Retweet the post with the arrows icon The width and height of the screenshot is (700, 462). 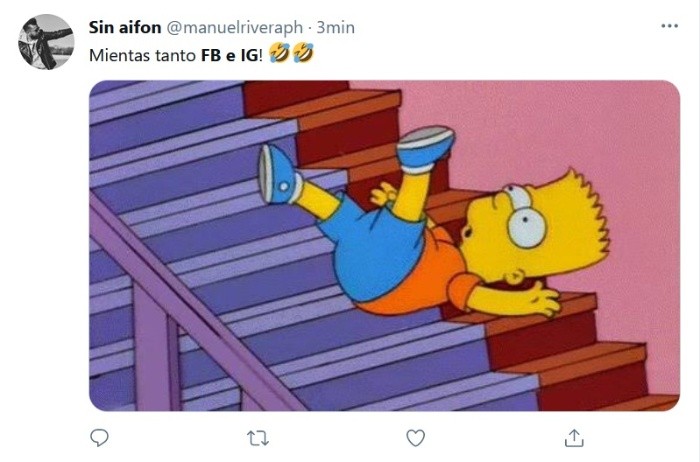coord(258,438)
